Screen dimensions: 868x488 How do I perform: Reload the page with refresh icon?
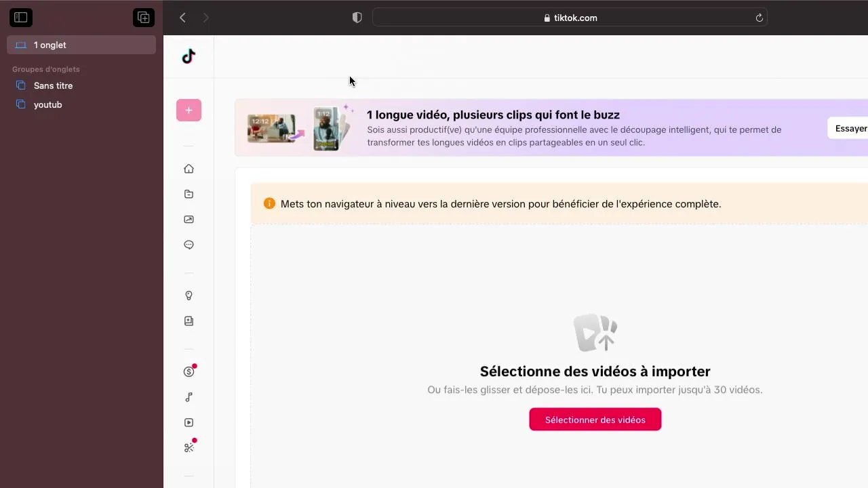pos(759,18)
